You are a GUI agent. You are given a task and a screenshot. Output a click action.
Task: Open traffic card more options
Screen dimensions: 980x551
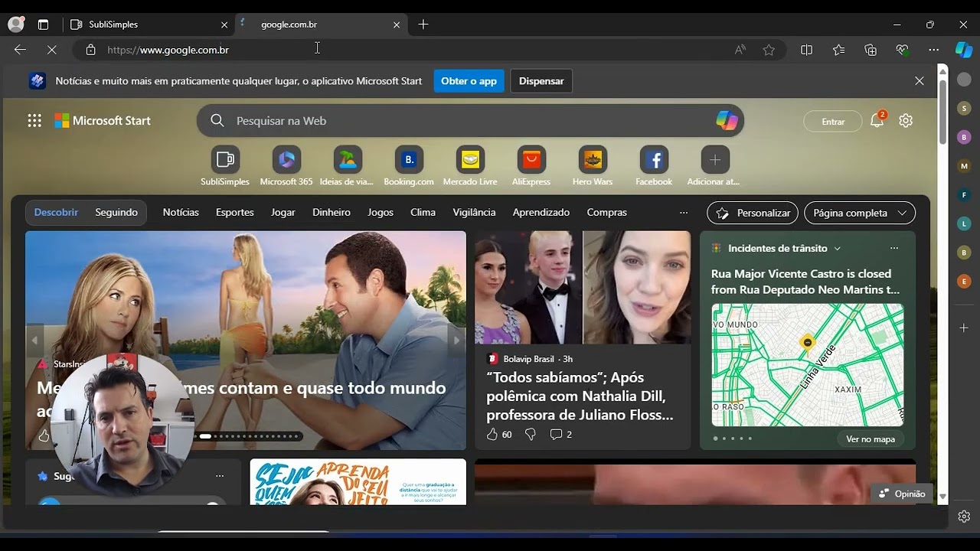pos(893,248)
